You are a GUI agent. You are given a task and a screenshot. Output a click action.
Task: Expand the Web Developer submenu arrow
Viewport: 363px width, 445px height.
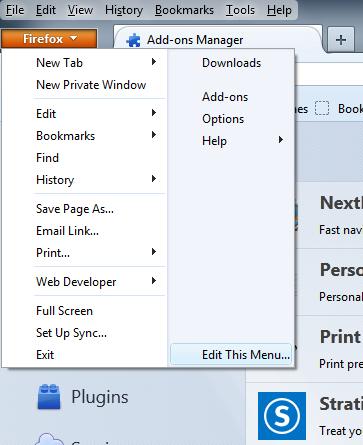(154, 281)
